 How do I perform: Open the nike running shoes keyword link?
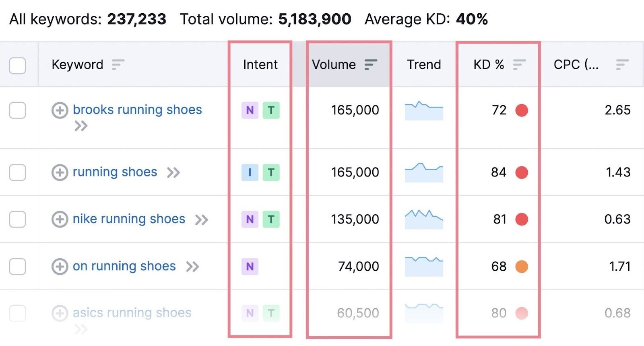[129, 219]
